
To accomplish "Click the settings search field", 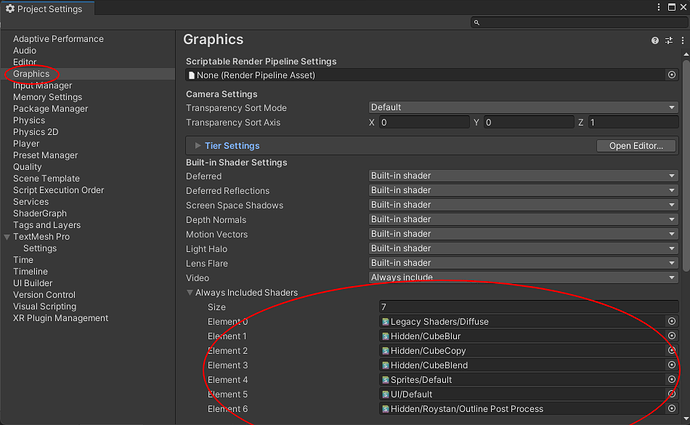I will pos(580,22).
